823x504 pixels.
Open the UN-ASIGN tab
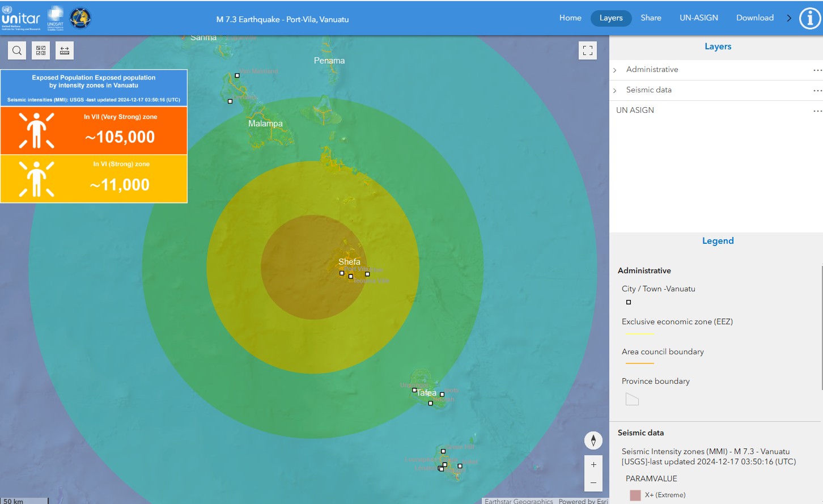[698, 18]
